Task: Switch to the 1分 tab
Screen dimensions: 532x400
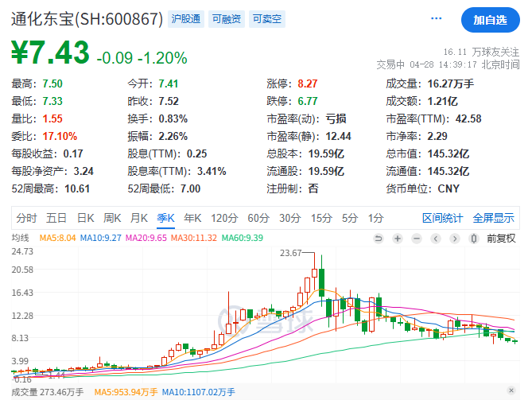Action: point(376,218)
